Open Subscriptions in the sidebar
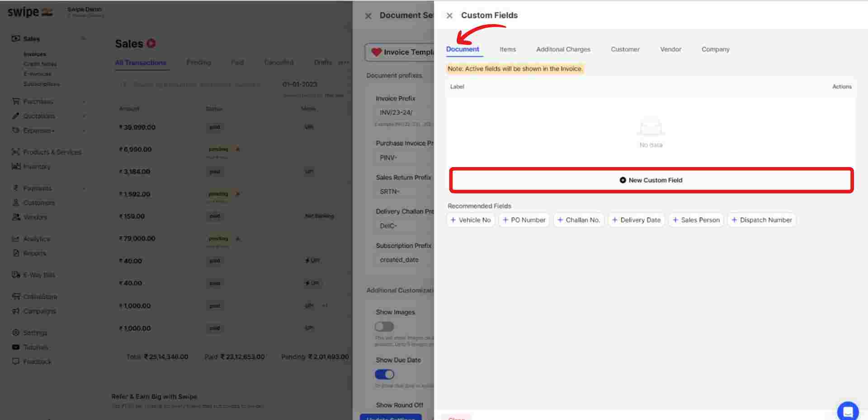 coord(42,84)
